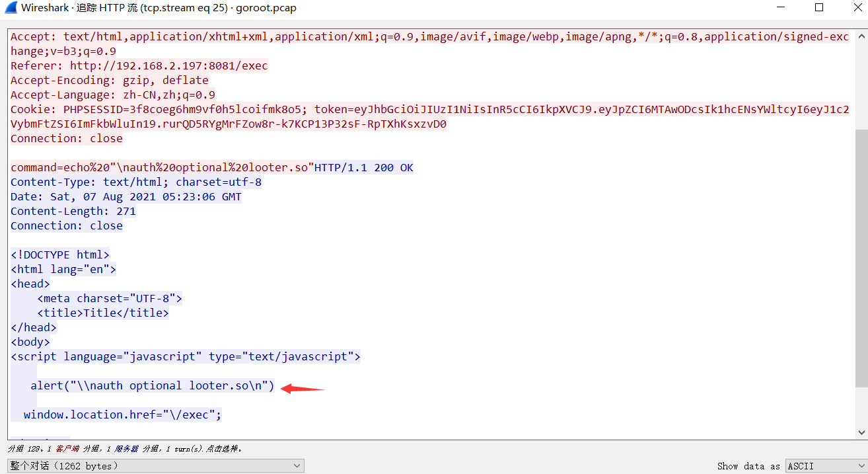Click the hange;v=b3;q=0.9 continuation line
The image size is (868, 474).
(x=63, y=51)
